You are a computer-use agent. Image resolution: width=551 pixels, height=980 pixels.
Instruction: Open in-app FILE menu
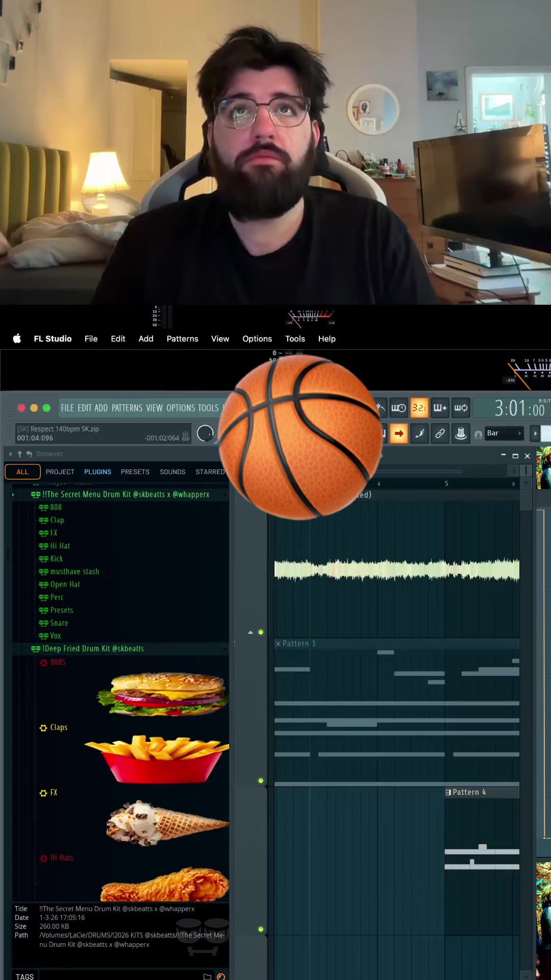[x=67, y=408]
